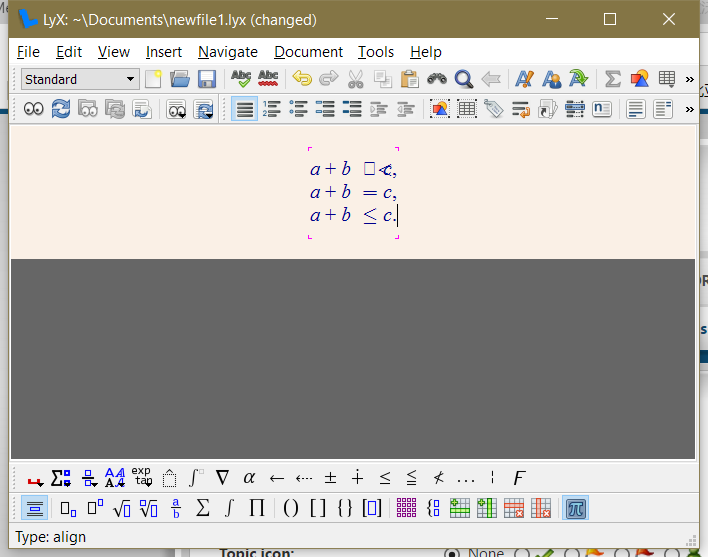Click the decrease list depth icon
Screen dimensions: 708x557
406,109
